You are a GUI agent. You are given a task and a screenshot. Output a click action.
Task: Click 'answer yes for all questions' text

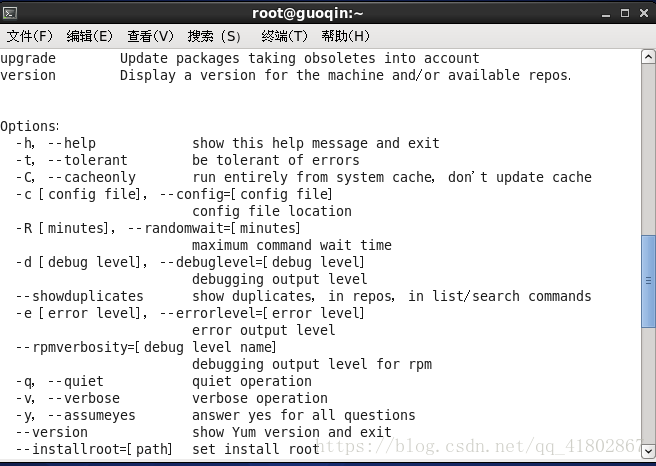click(304, 415)
